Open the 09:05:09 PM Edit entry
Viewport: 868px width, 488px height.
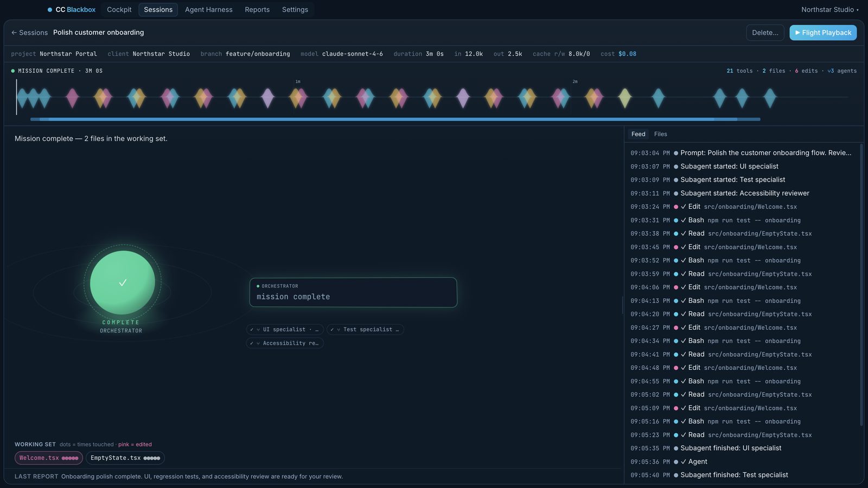(741, 408)
